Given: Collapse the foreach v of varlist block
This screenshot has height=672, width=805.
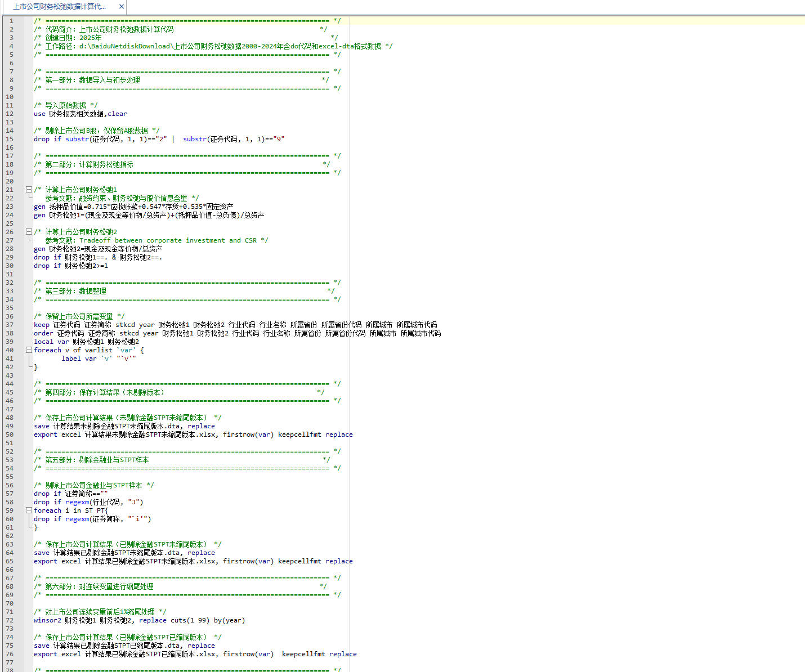Looking at the screenshot, I should (29, 350).
